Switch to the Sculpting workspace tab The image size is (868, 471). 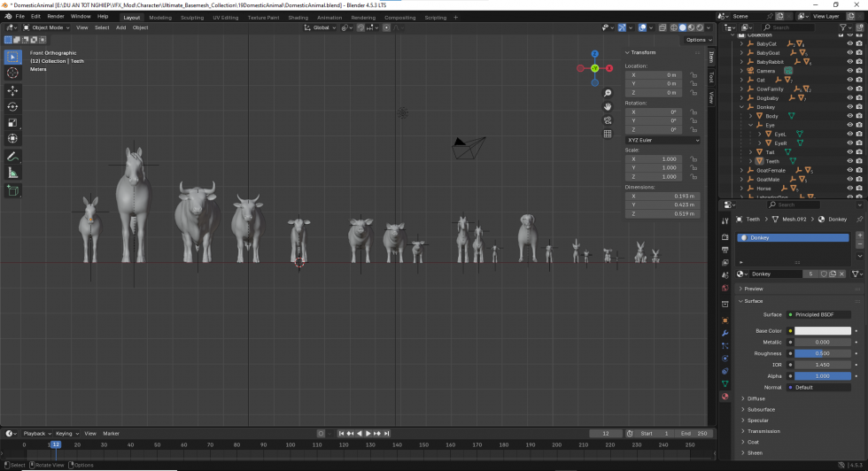[x=191, y=17]
